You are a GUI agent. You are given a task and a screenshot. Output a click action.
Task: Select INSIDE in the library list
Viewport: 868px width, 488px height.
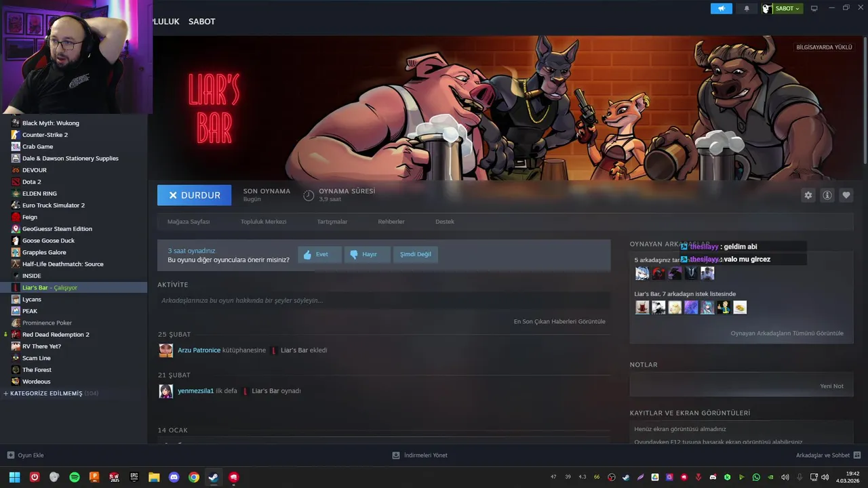pos(31,276)
